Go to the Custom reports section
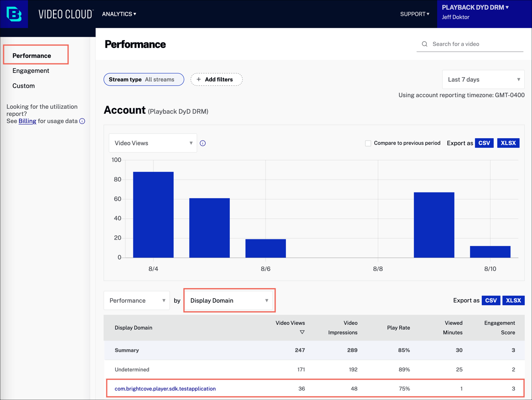The height and width of the screenshot is (400, 532). [23, 86]
